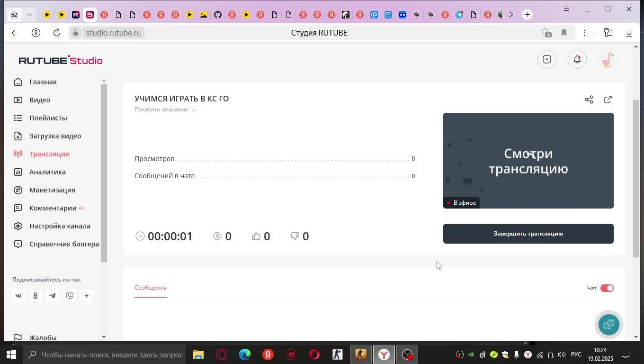Open the Dzen star social link icon

pyautogui.click(x=87, y=296)
